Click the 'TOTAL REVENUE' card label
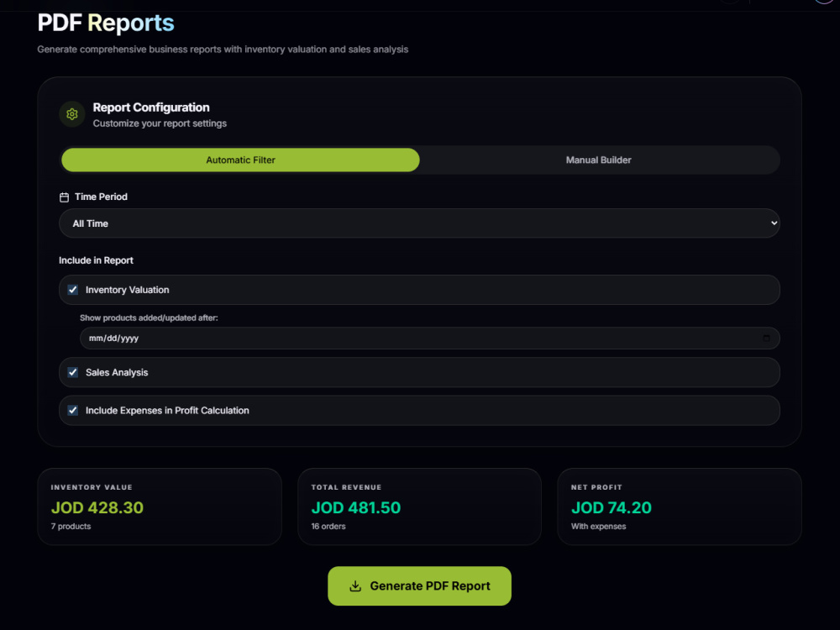The width and height of the screenshot is (840, 630). pyautogui.click(x=347, y=487)
